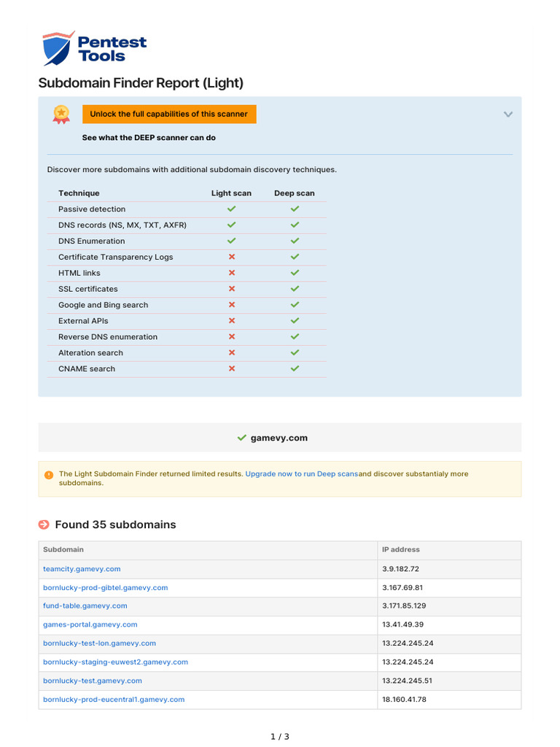Click IP address 18.160.41.78

(x=404, y=700)
